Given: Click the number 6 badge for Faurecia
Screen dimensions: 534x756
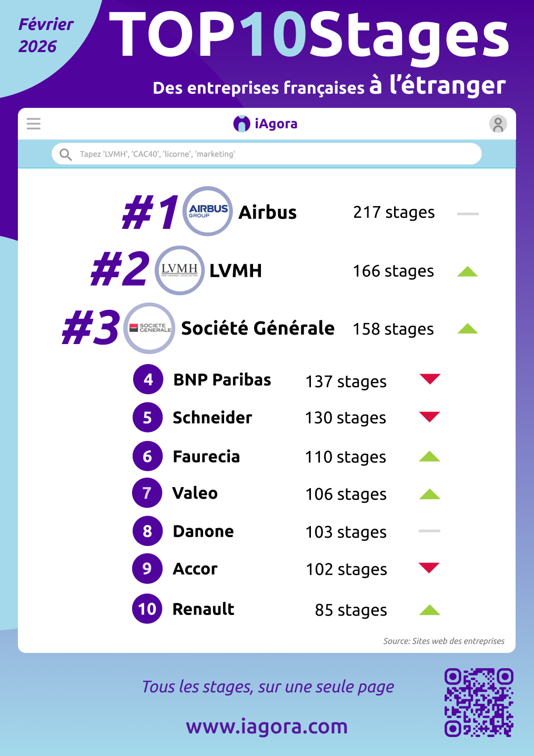Looking at the screenshot, I should coord(147,456).
